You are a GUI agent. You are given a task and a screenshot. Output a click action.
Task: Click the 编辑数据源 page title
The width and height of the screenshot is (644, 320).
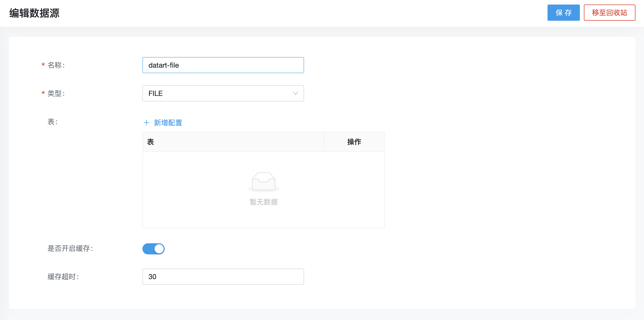pos(34,13)
